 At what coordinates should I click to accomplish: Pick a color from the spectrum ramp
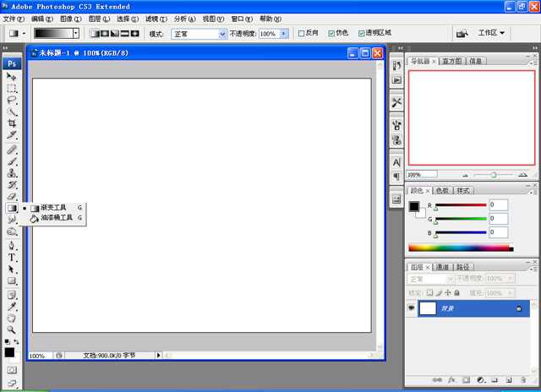point(461,248)
